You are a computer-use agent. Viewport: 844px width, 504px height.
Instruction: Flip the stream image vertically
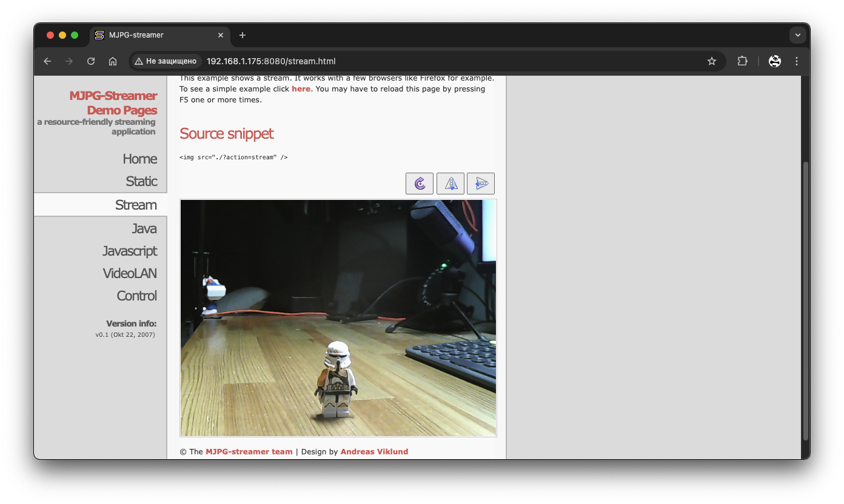pyautogui.click(x=481, y=184)
